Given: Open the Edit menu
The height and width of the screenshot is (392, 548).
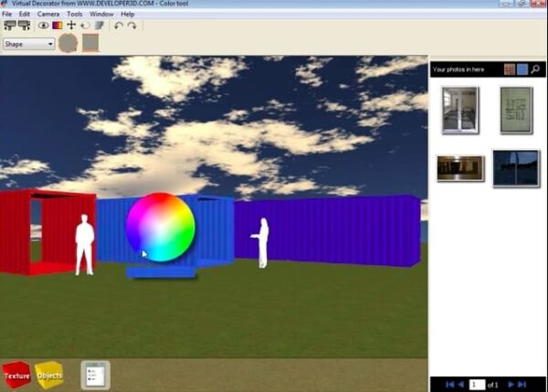Looking at the screenshot, I should coord(24,15).
